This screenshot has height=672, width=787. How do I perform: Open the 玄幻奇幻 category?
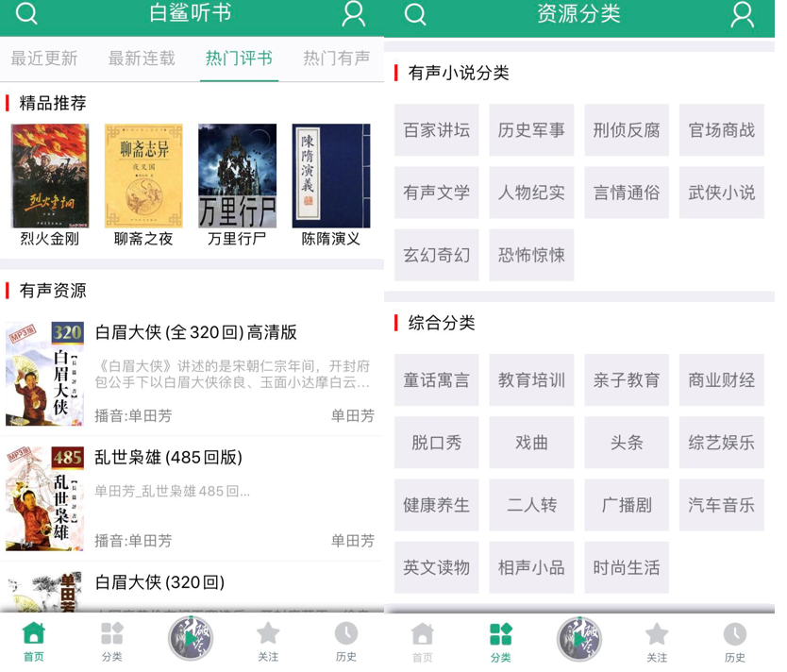[437, 255]
